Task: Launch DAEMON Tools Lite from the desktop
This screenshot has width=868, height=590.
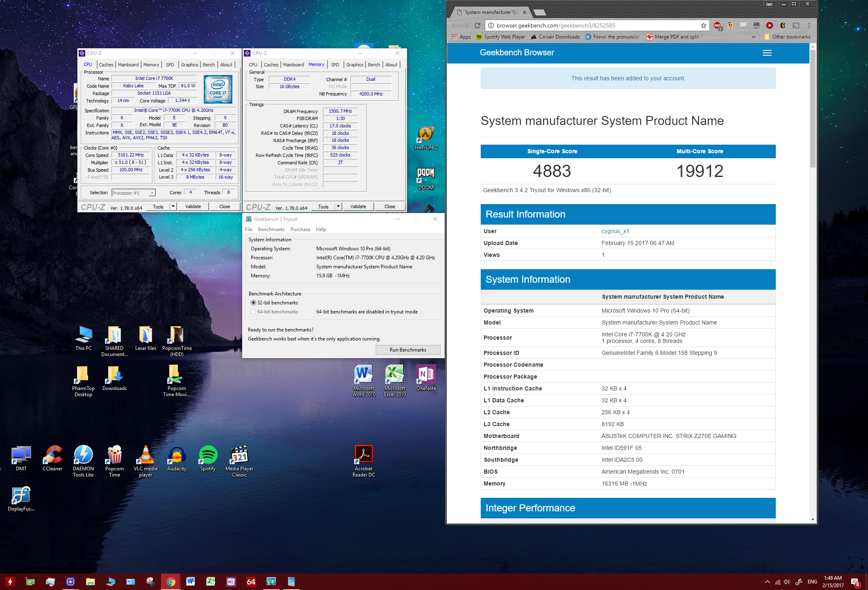Action: [84, 461]
